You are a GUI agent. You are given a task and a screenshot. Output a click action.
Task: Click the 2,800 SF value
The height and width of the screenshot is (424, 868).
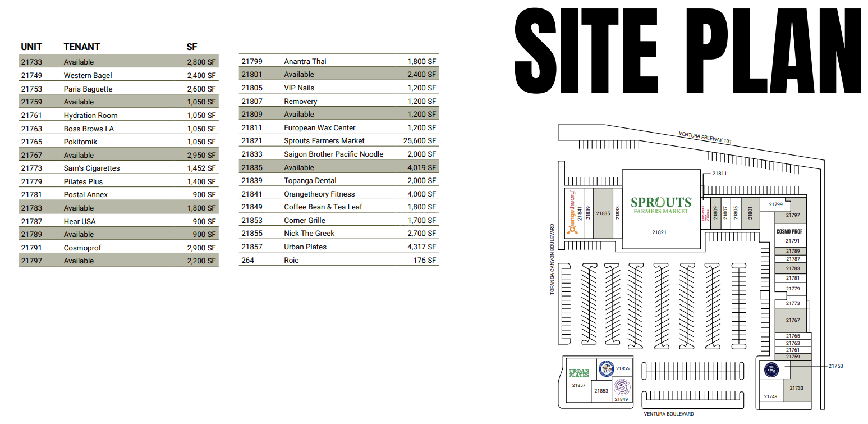coord(201,62)
